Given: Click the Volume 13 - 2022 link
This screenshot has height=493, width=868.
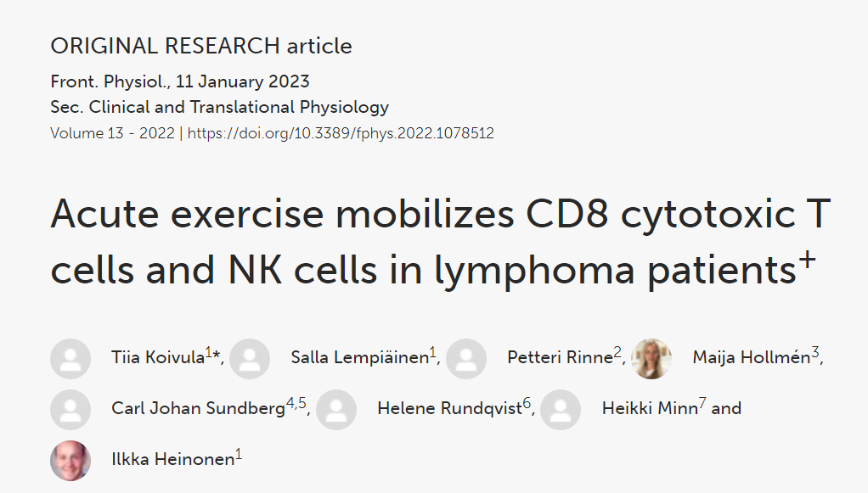Looking at the screenshot, I should 112,133.
